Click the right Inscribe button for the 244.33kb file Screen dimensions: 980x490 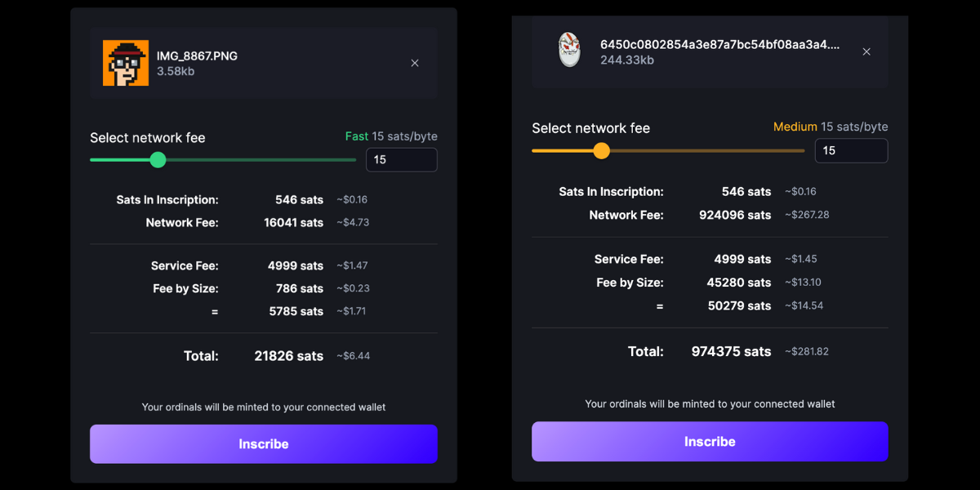pos(710,441)
